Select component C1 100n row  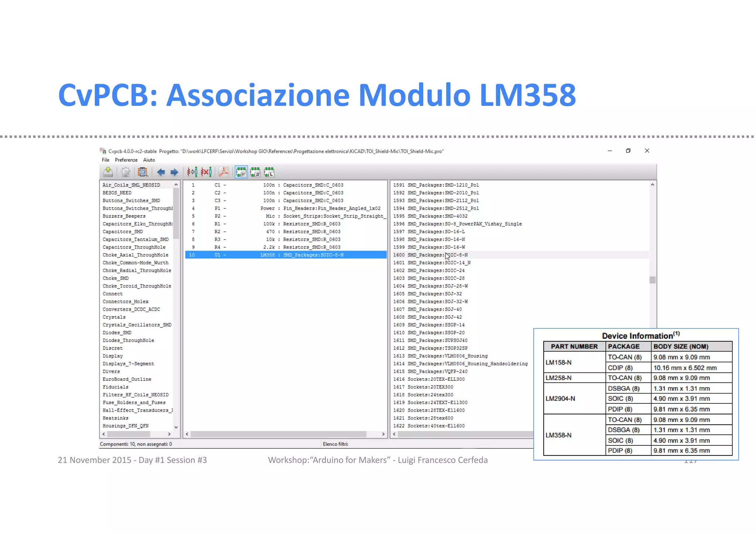pos(286,185)
